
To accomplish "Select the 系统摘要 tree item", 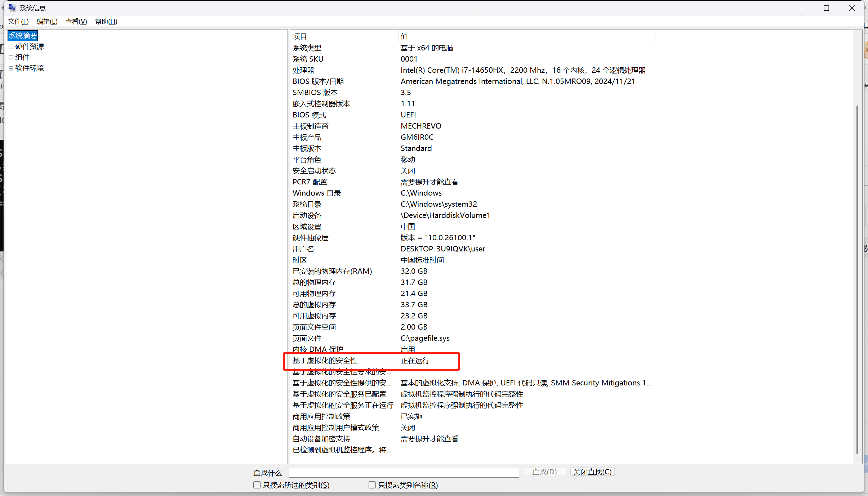I will pyautogui.click(x=23, y=36).
